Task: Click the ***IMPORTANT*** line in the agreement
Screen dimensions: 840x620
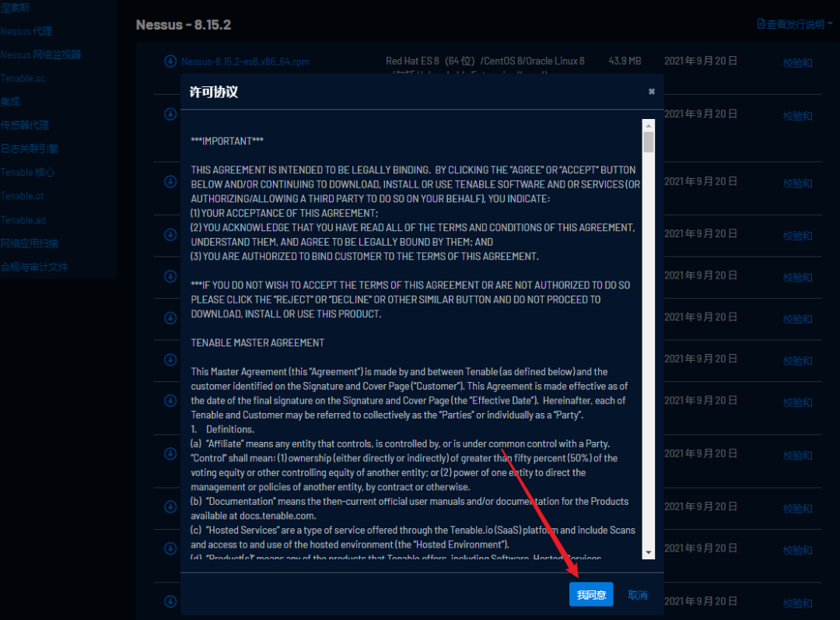Action: pyautogui.click(x=227, y=141)
